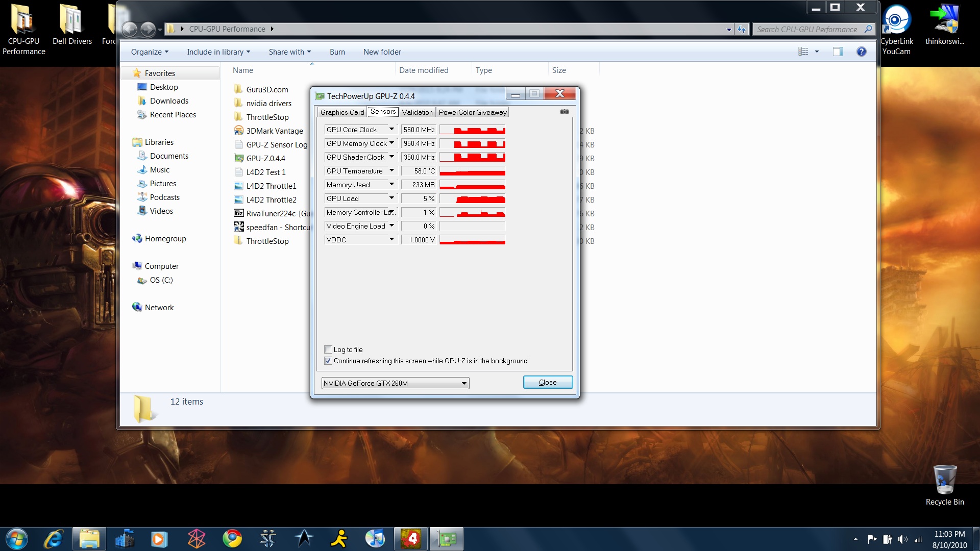The height and width of the screenshot is (551, 980).
Task: Open Google Chrome from the taskbar
Action: (x=232, y=539)
